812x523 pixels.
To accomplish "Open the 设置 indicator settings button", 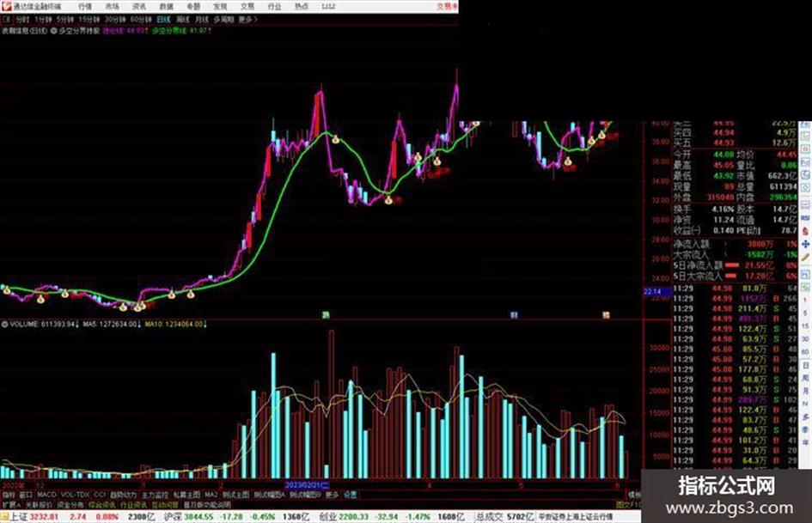I will click(x=350, y=495).
